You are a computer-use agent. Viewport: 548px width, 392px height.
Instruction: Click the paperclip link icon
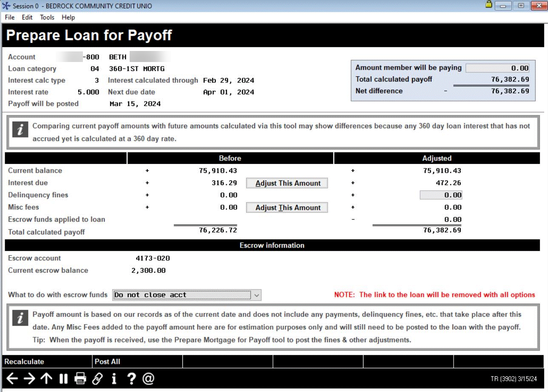click(97, 378)
